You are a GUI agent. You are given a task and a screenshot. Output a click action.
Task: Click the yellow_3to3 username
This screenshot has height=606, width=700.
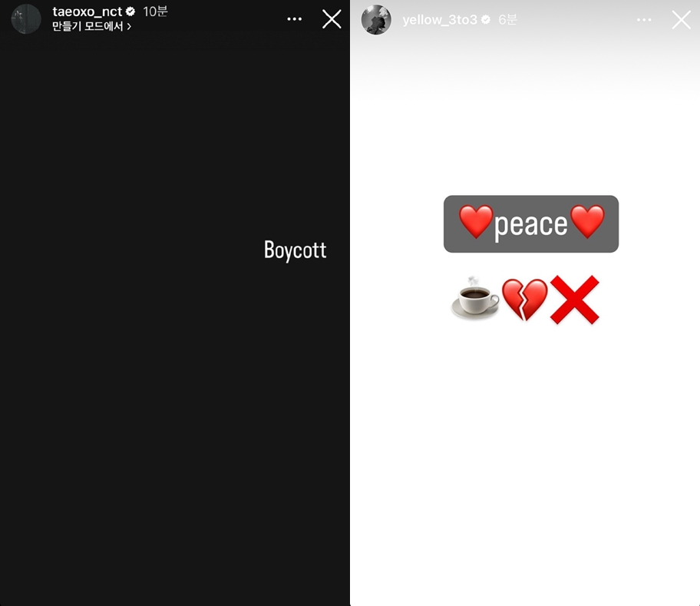pyautogui.click(x=440, y=20)
